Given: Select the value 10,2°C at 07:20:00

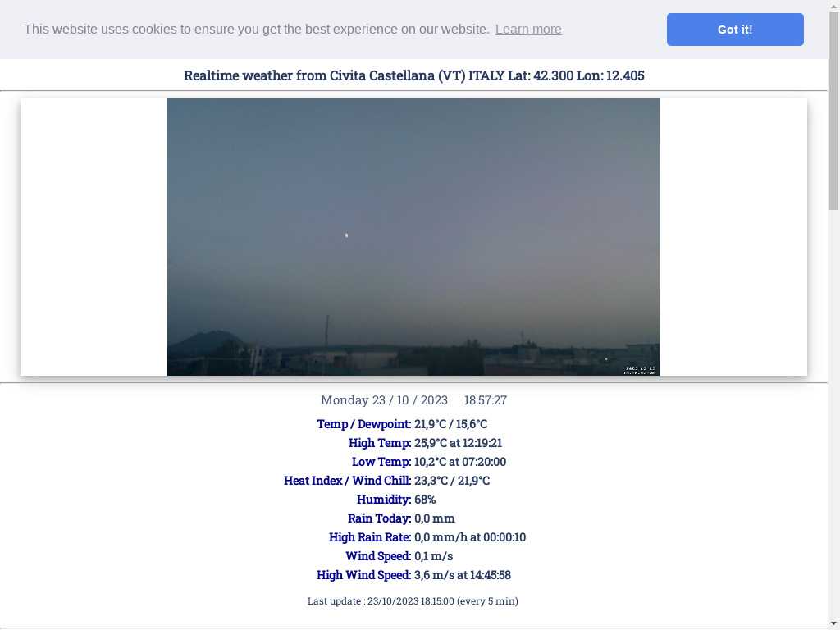Looking at the screenshot, I should (x=460, y=462).
